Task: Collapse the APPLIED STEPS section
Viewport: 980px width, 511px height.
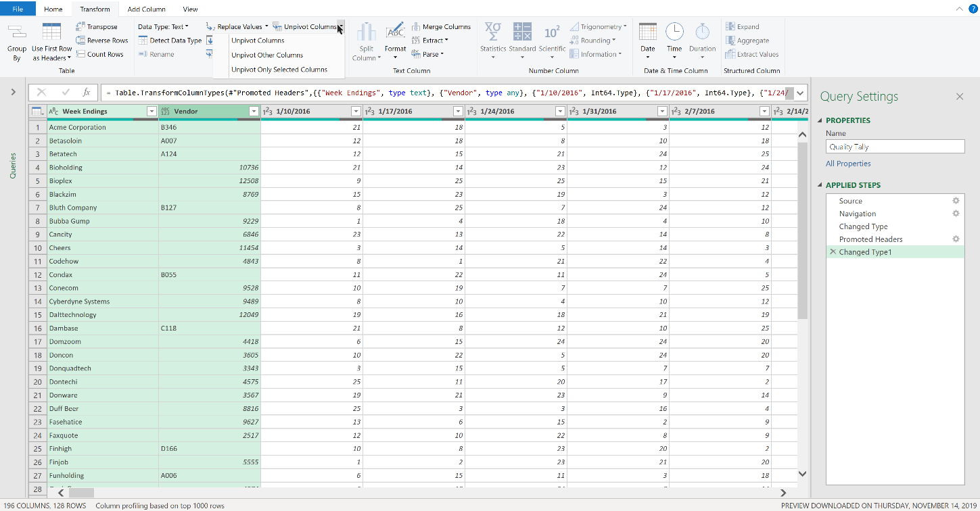Action: click(821, 185)
